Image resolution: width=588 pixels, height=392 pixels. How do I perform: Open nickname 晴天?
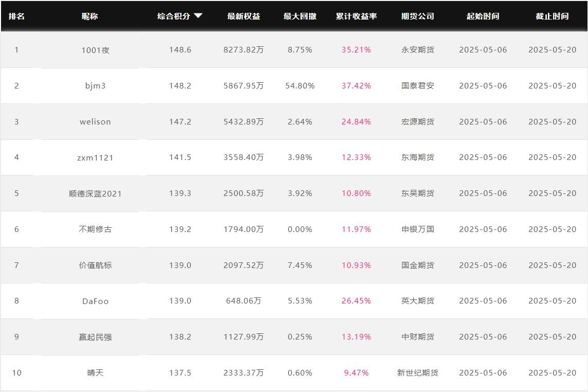coord(95,373)
